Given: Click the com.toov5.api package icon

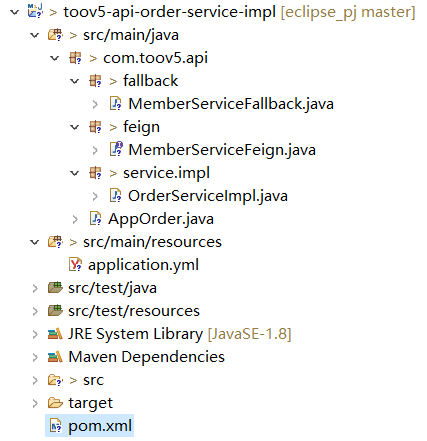Looking at the screenshot, I should 75,58.
